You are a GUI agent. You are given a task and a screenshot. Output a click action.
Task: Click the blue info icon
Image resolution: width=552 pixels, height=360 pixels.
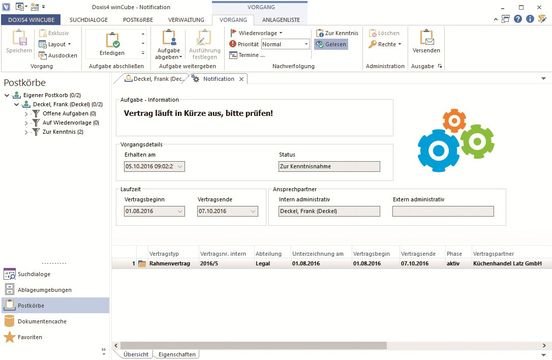[x=530, y=19]
